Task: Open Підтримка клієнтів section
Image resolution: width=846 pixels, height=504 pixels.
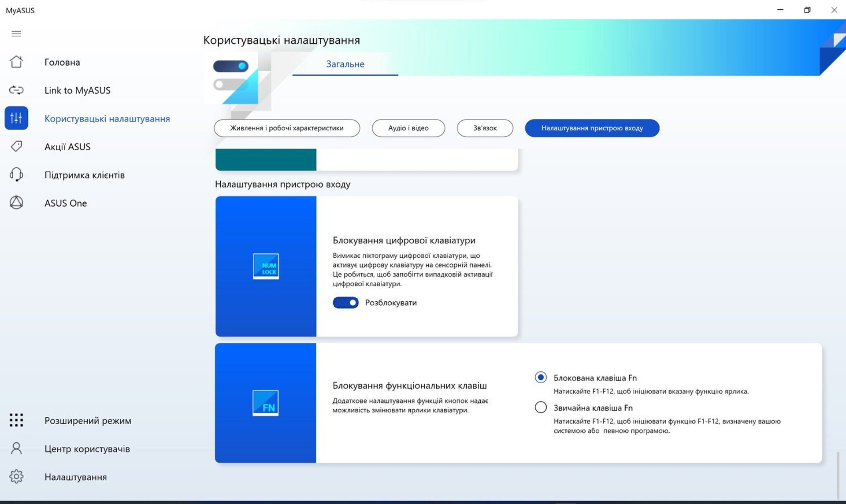Action: pos(85,175)
